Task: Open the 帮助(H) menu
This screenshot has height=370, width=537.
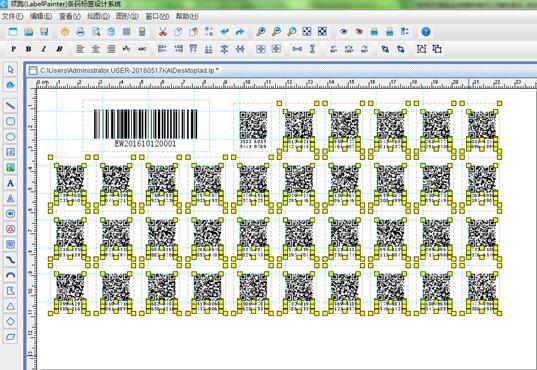Action: (187, 16)
